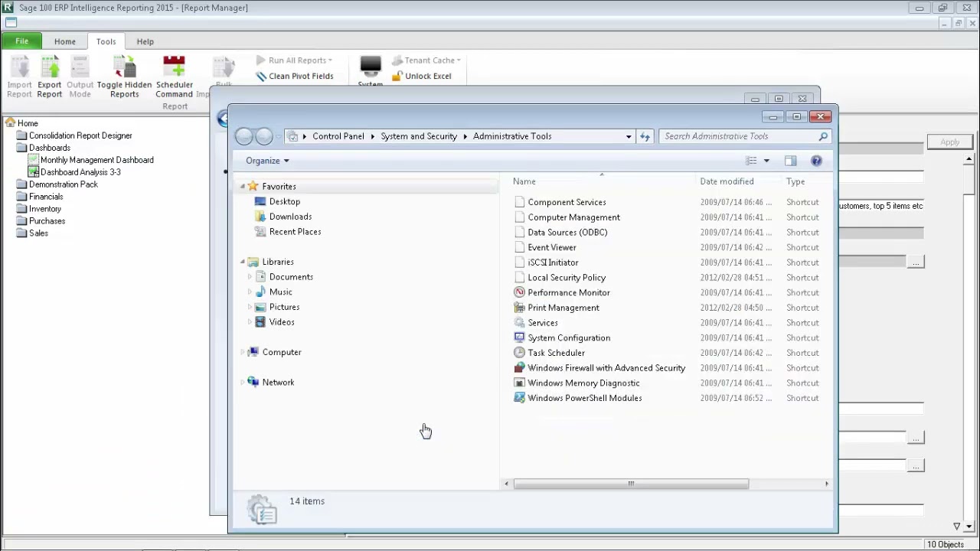Select the Tools ribbon tab
The height and width of the screenshot is (551, 980).
coord(106,41)
